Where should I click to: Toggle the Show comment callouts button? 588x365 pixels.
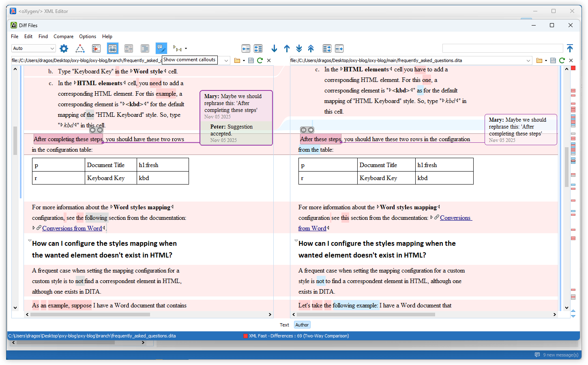[161, 49]
